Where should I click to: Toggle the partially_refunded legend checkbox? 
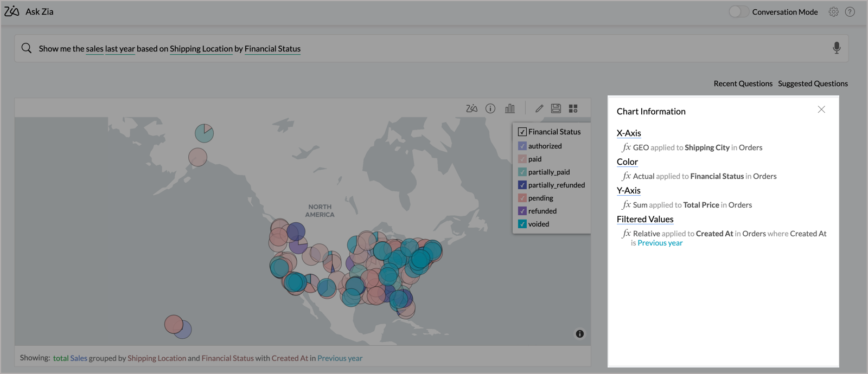pos(522,185)
